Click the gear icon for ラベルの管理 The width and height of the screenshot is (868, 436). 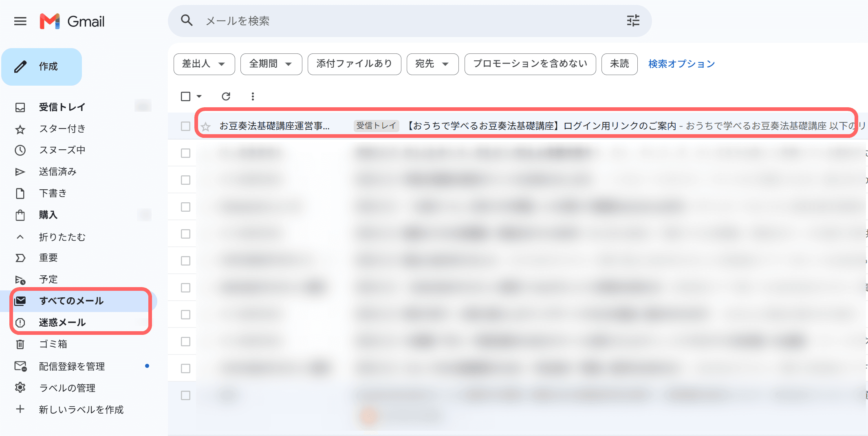[20, 387]
